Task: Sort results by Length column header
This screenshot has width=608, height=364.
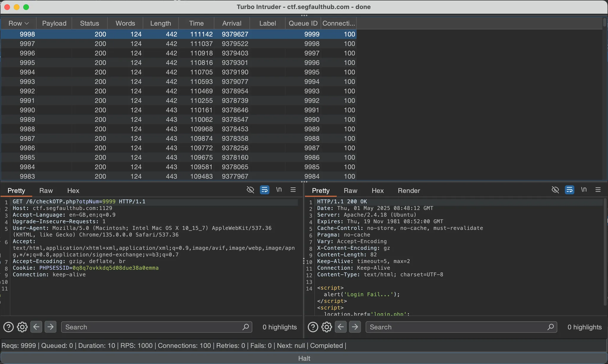Action: (160, 23)
